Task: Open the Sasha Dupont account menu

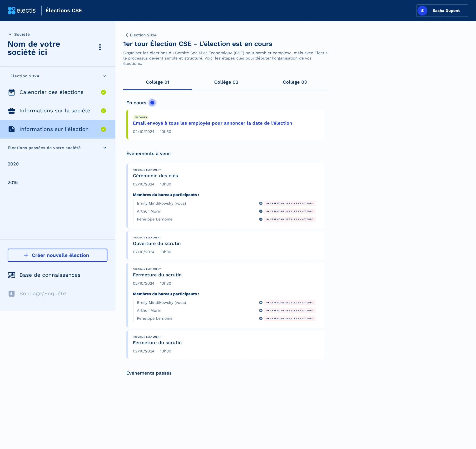Action: [442, 10]
